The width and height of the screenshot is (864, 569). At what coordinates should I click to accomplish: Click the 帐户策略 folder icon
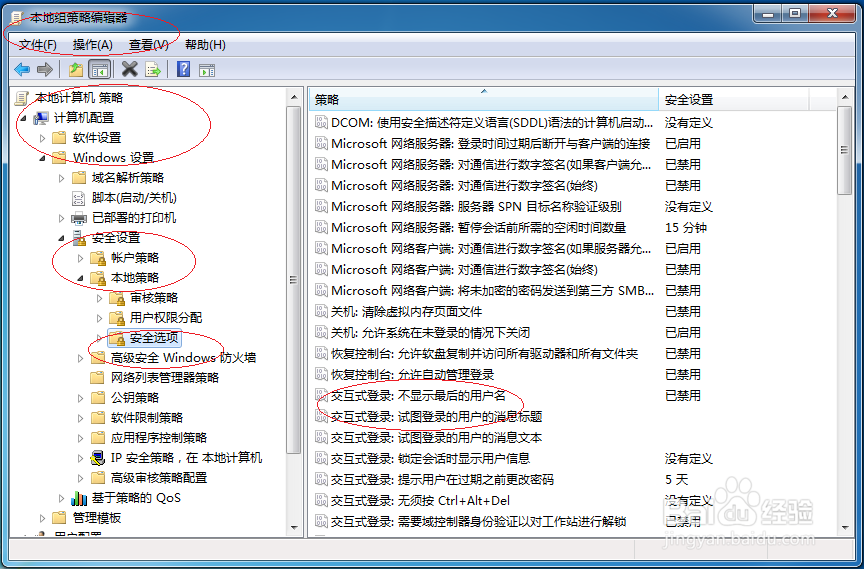pyautogui.click(x=98, y=258)
